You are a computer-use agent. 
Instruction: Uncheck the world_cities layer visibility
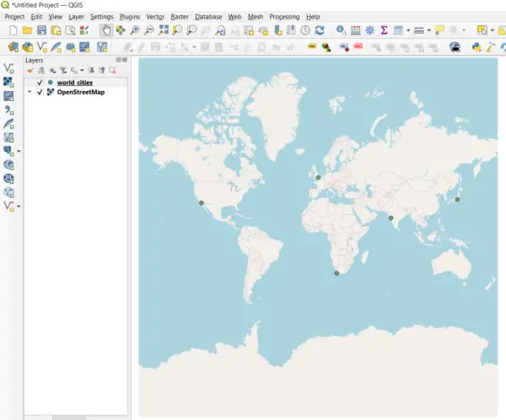[x=40, y=83]
